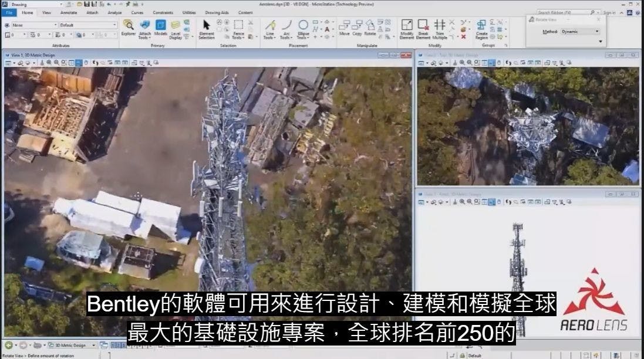Open the Curves ribbon tab
The height and width of the screenshot is (359, 644).
point(137,13)
